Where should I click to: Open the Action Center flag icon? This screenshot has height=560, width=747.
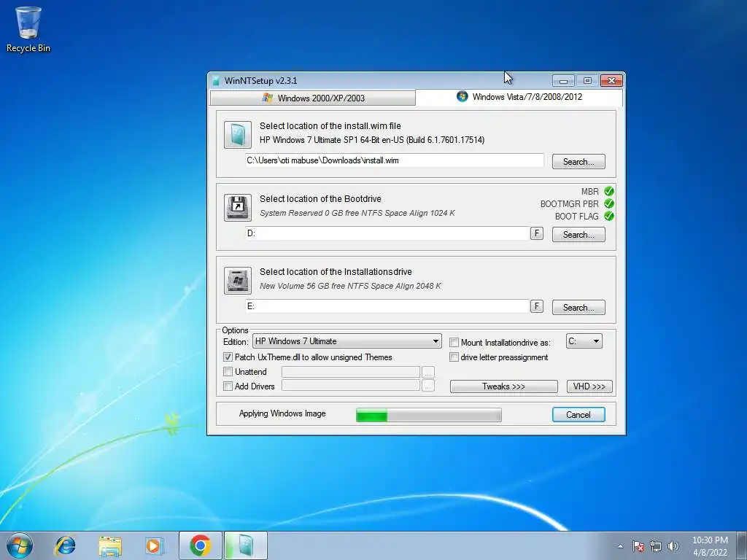coord(638,546)
